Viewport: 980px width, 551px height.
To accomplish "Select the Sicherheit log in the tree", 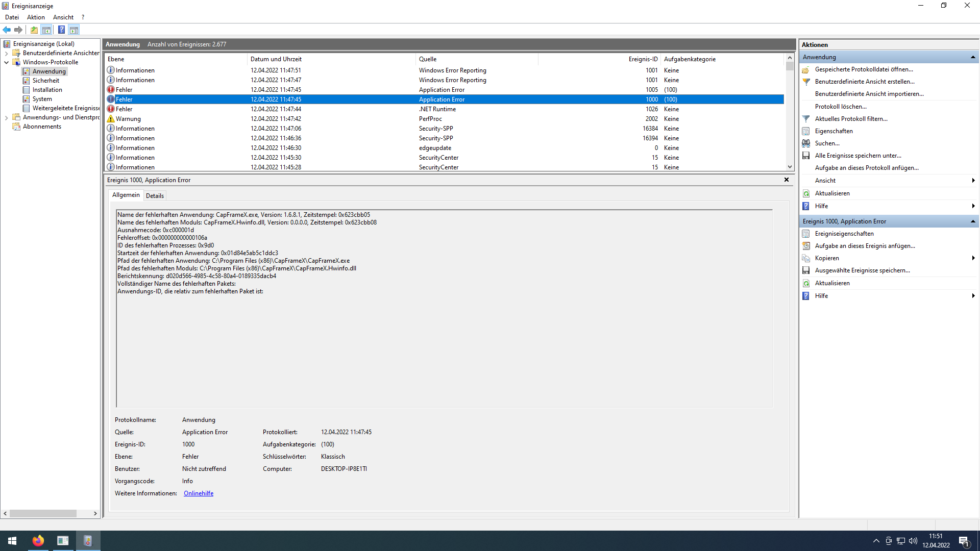I will coord(45,81).
